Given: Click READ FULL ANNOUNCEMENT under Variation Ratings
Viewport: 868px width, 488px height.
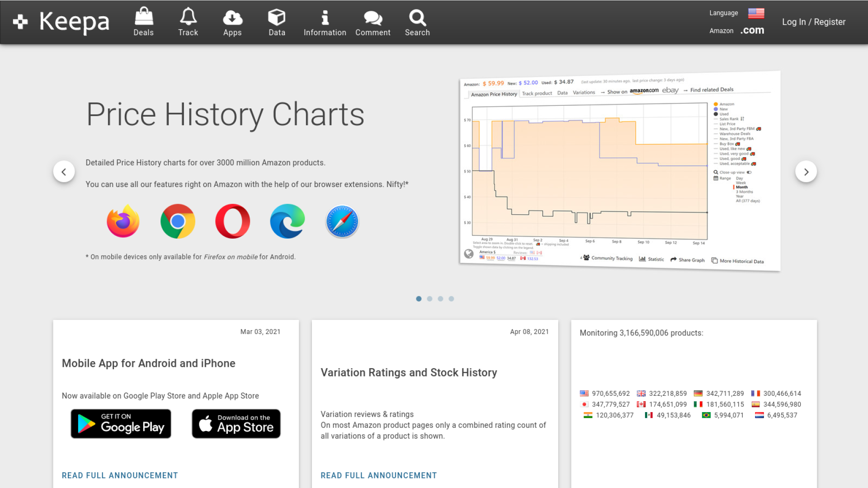Looking at the screenshot, I should (378, 475).
